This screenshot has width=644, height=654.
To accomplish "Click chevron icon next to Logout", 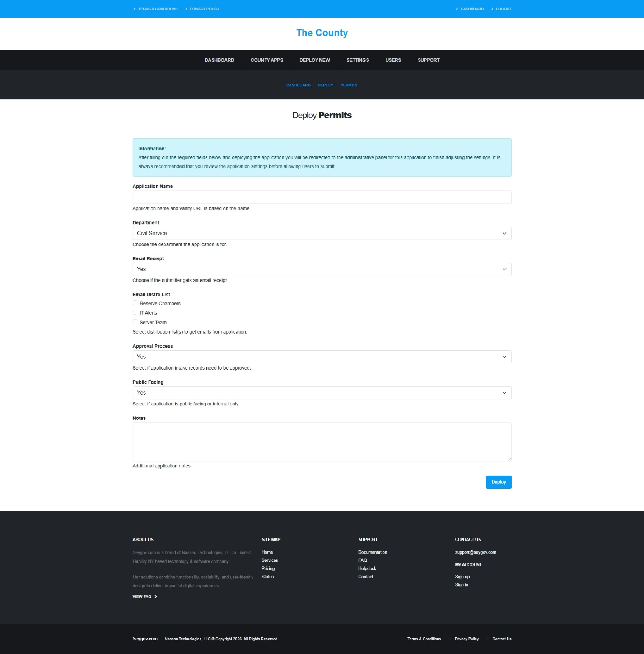I will 492,9.
